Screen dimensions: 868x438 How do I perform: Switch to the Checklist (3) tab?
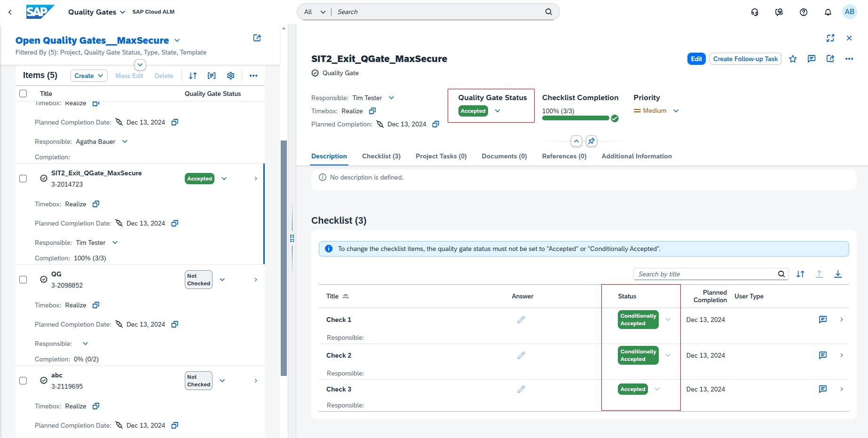(381, 156)
